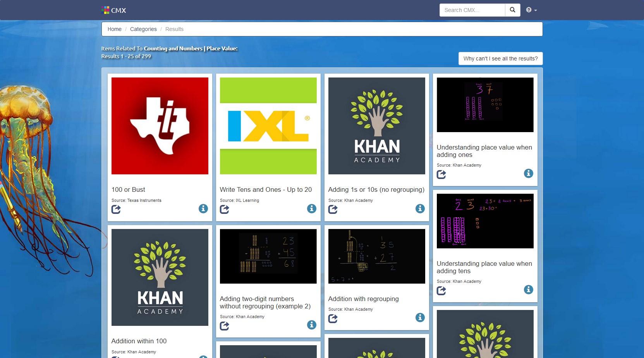Screen dimensions: 644x358
Task: Open 'Understanding place value when adding tens' title
Action: pos(484,267)
